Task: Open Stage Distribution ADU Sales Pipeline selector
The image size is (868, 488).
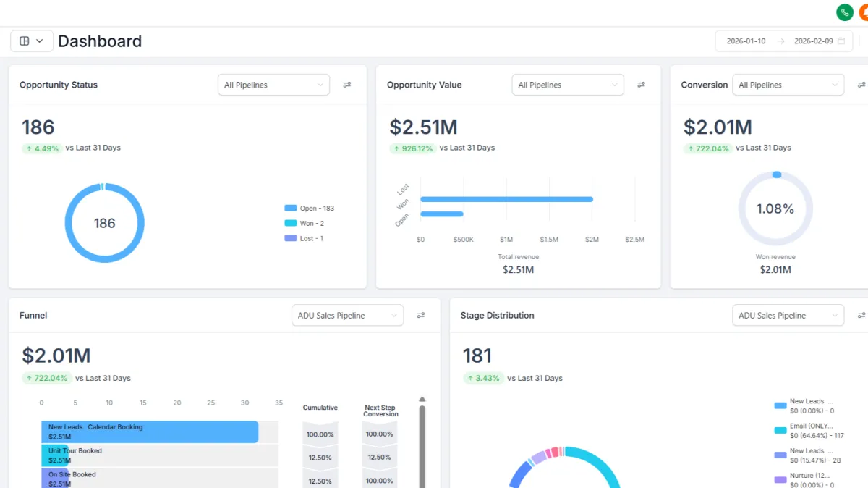Action: pos(788,315)
